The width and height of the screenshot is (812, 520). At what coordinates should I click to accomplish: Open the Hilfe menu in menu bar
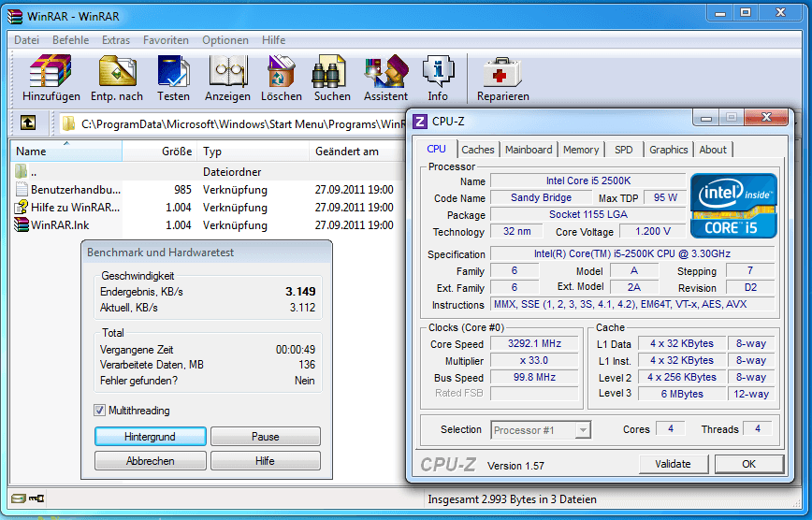pos(273,40)
